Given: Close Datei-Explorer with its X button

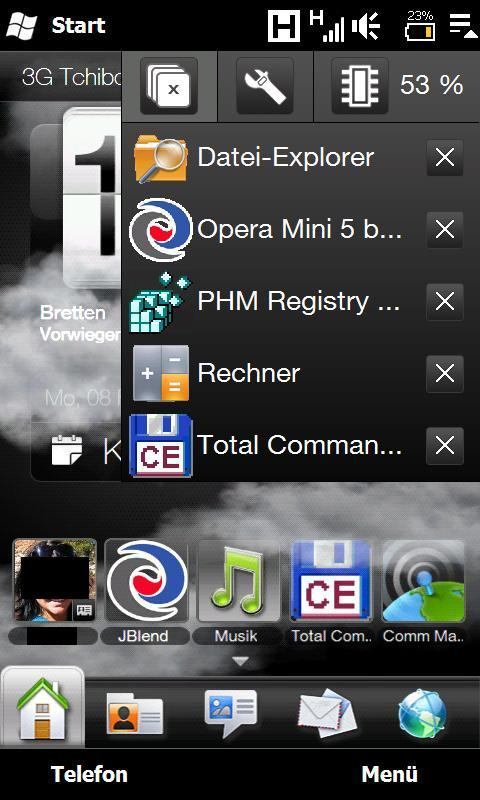Looking at the screenshot, I should coord(445,158).
